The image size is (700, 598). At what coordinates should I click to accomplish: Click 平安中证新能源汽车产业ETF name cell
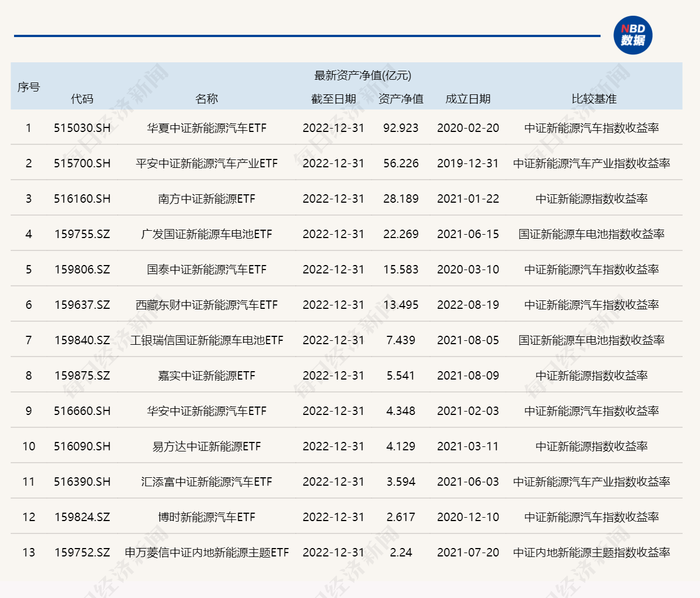(207, 163)
